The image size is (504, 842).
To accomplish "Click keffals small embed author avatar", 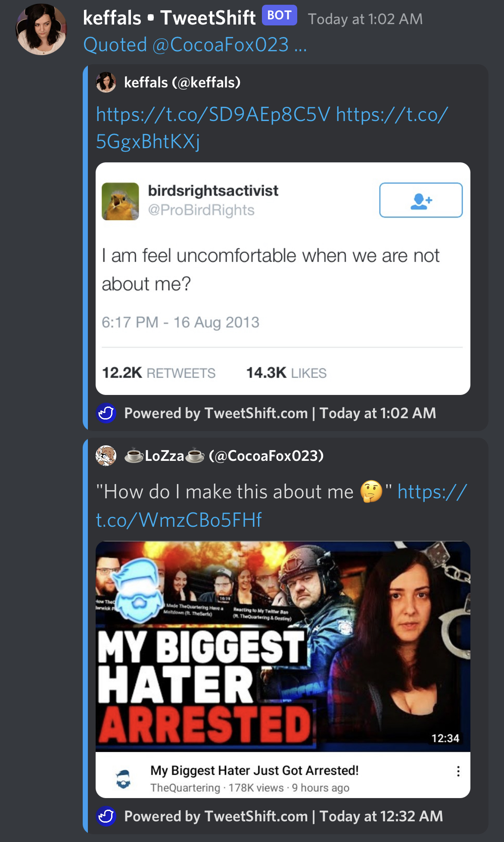I will (x=106, y=82).
